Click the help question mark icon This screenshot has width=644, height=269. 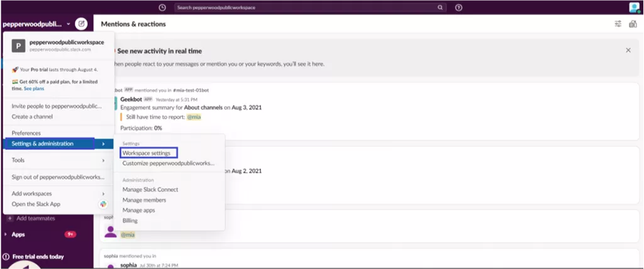458,8
